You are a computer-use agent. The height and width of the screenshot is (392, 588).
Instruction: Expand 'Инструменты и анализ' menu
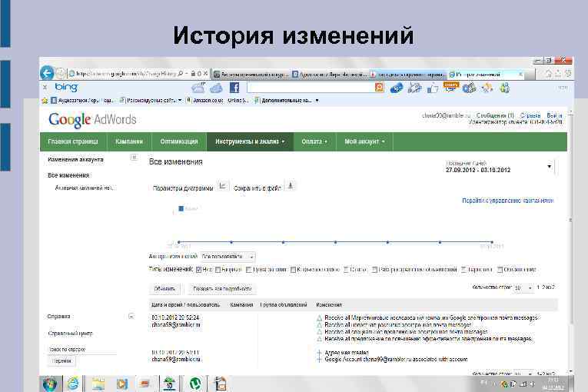(x=250, y=141)
